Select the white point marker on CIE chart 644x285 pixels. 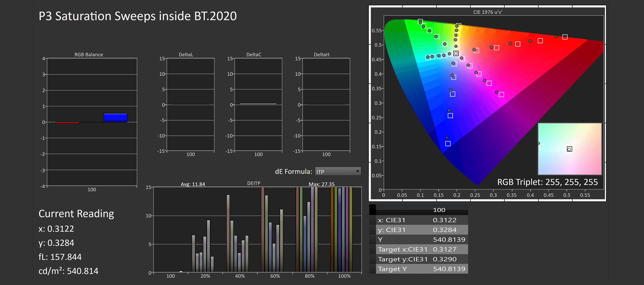pos(456,53)
